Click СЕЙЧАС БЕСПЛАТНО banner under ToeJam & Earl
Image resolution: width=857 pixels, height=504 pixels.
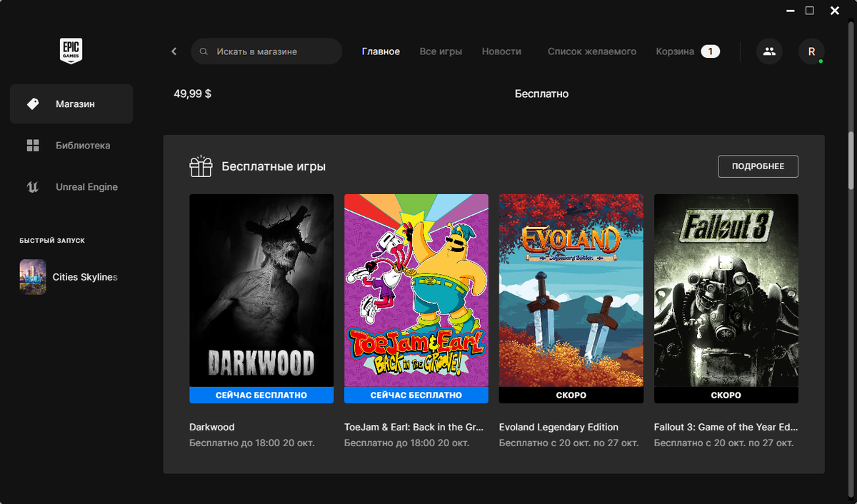click(416, 395)
